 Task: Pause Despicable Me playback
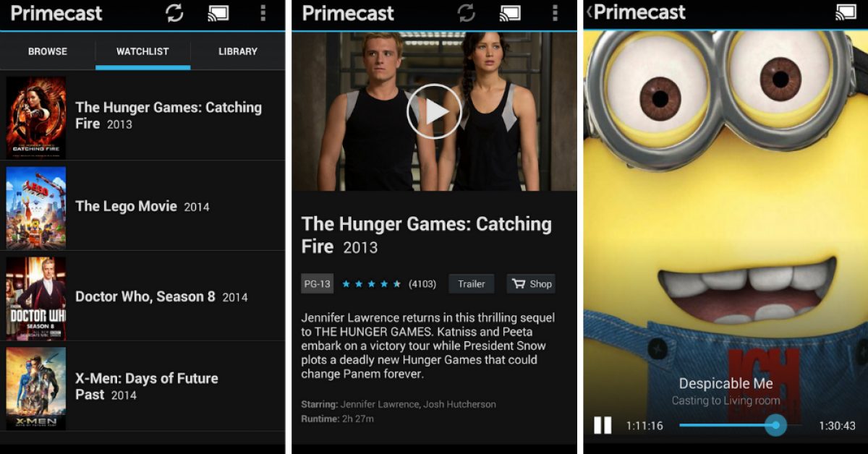pyautogui.click(x=603, y=425)
